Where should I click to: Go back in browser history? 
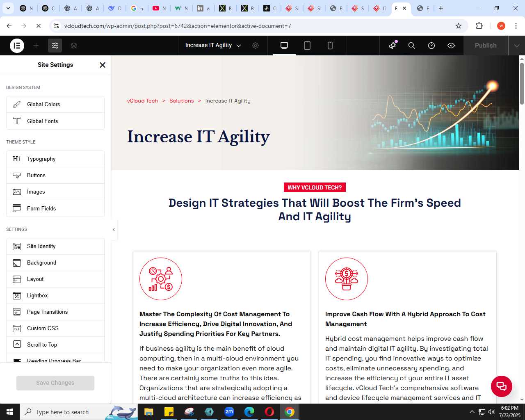pos(9,26)
